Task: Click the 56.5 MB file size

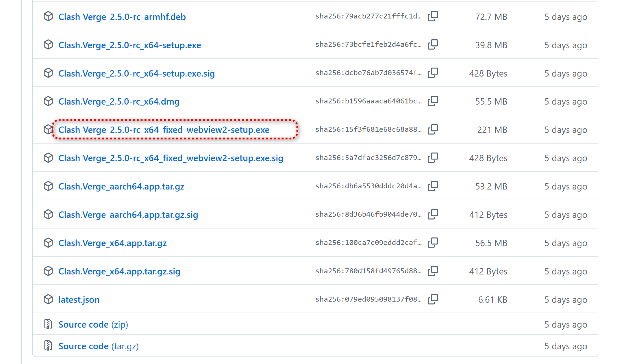Action: tap(491, 243)
